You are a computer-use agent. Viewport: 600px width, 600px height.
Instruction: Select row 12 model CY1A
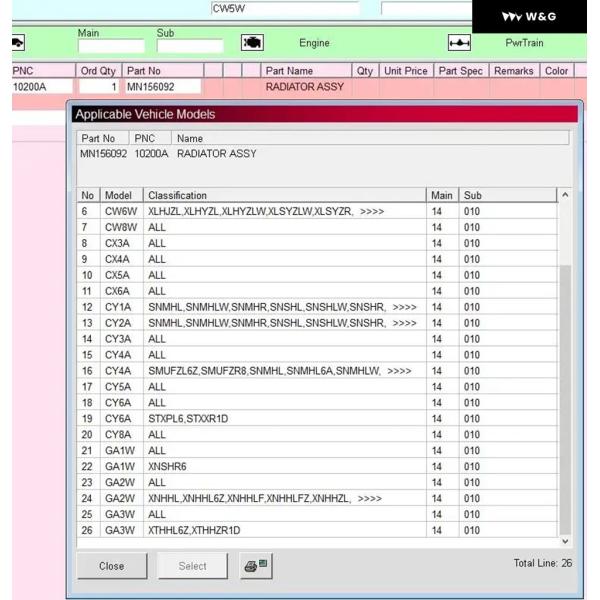317,307
